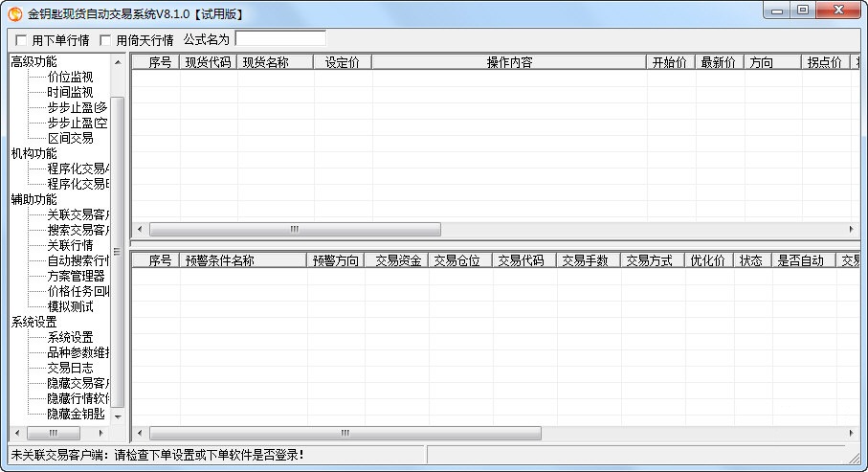Select 步步止盈(多) tree item
The width and height of the screenshot is (868, 472).
(78, 107)
